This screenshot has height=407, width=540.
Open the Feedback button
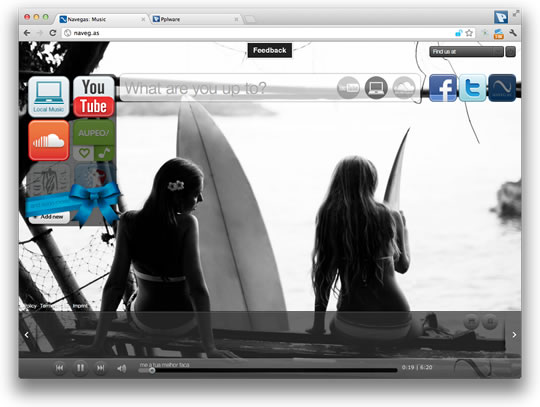[x=270, y=50]
